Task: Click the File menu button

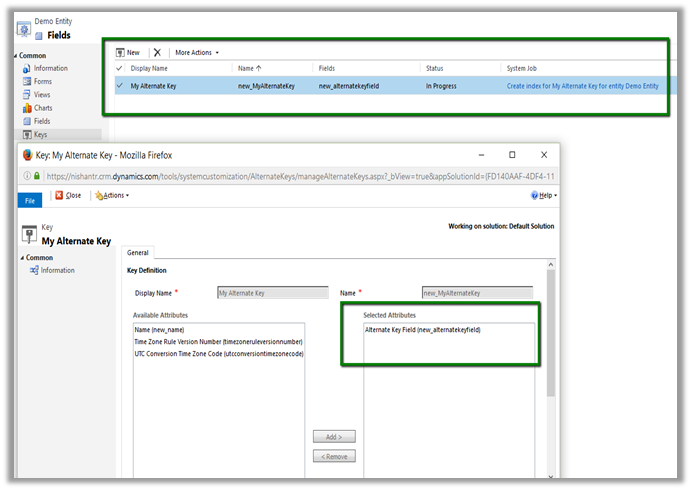Action: tap(31, 196)
